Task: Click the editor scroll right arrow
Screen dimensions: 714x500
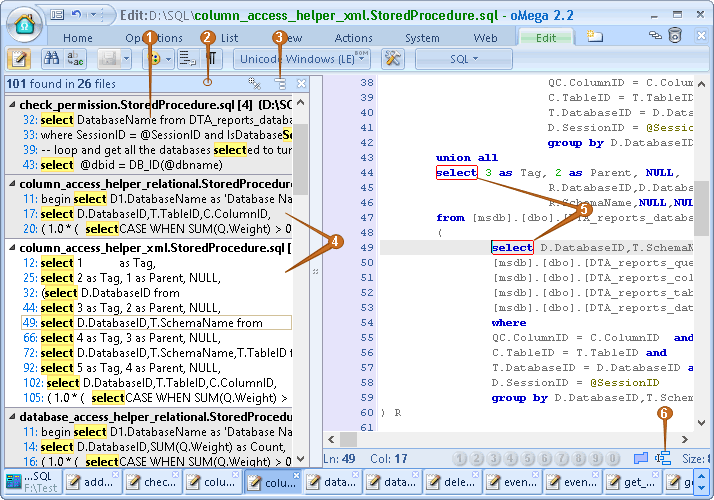Action: point(684,439)
